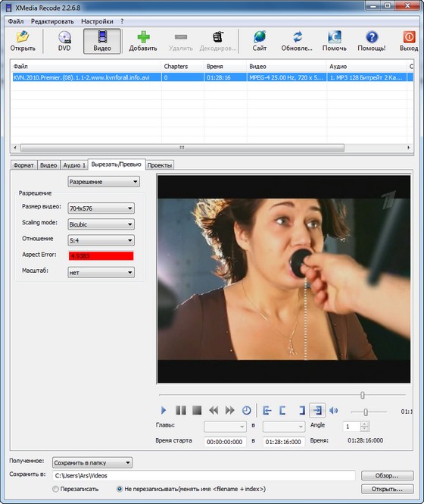Open the Scaling mode Bicubic dropdown
The image size is (424, 504).
pos(101,224)
